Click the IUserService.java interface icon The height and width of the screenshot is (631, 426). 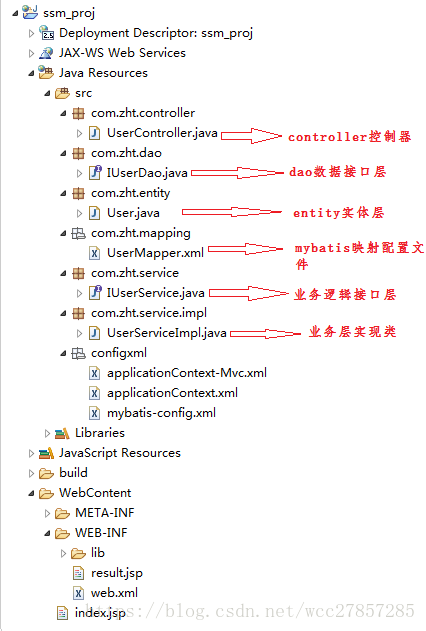coord(95,293)
